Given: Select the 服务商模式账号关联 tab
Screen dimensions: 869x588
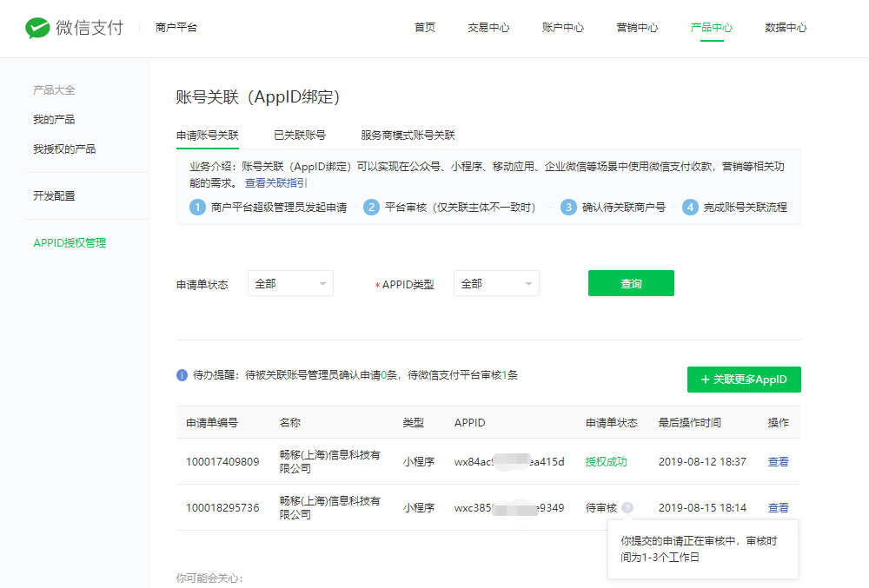Looking at the screenshot, I should click(x=408, y=135).
